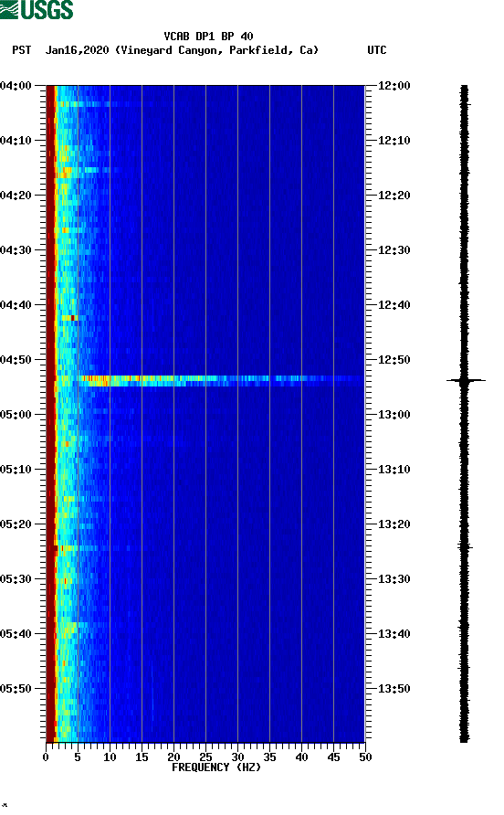Click the 50 Hz frequency tick label

[365, 757]
